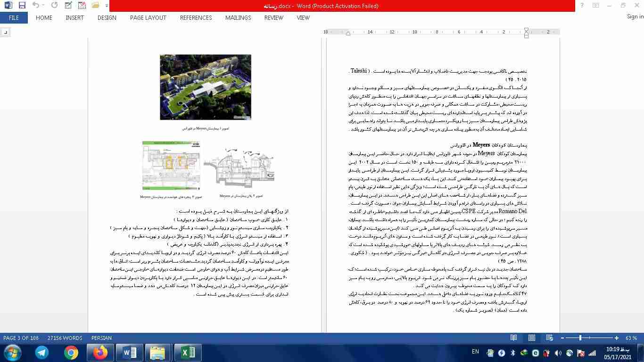This screenshot has height=362, width=644.
Task: Click the Save icon in the quick access toolbar
Action: pos(22,6)
